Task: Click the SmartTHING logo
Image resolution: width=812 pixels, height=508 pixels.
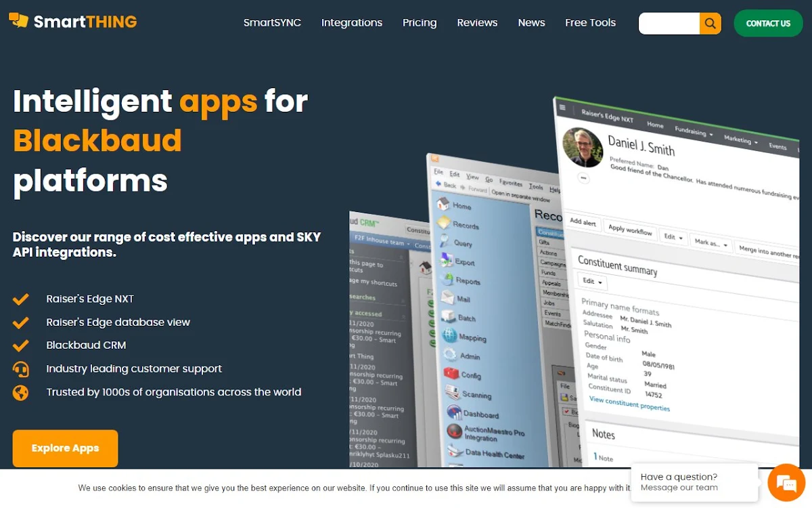Action: click(72, 21)
